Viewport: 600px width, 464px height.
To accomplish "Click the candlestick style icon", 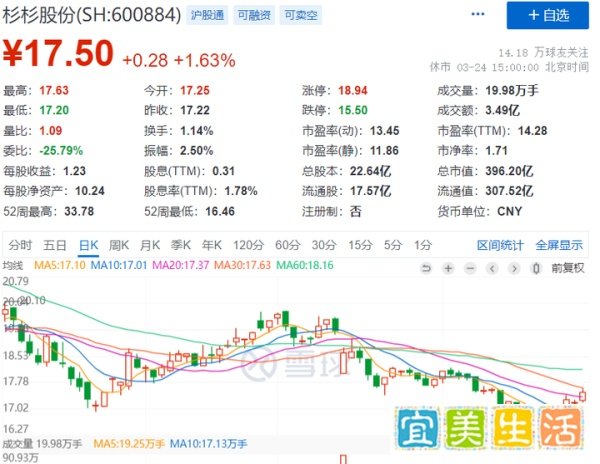I will pos(536,269).
